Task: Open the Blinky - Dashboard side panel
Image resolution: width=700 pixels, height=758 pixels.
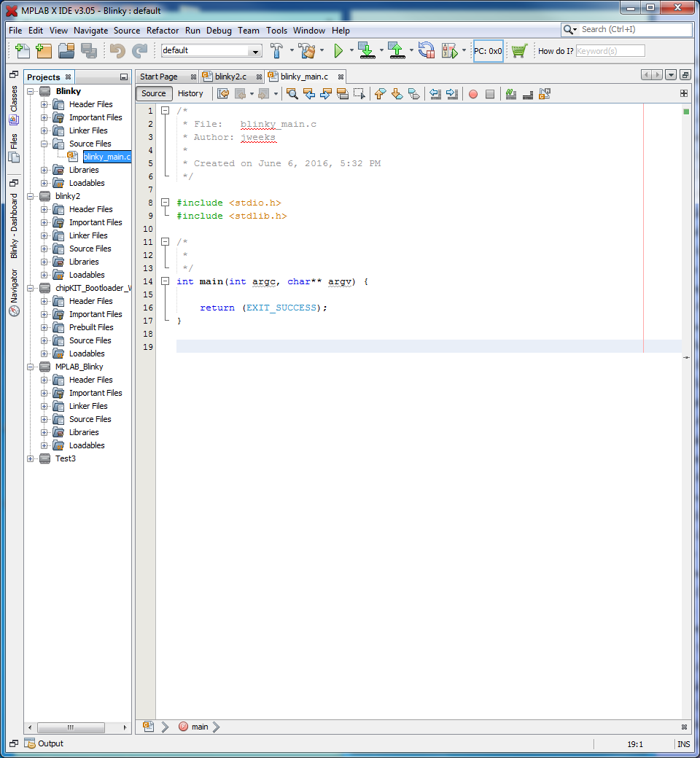Action: 14,226
